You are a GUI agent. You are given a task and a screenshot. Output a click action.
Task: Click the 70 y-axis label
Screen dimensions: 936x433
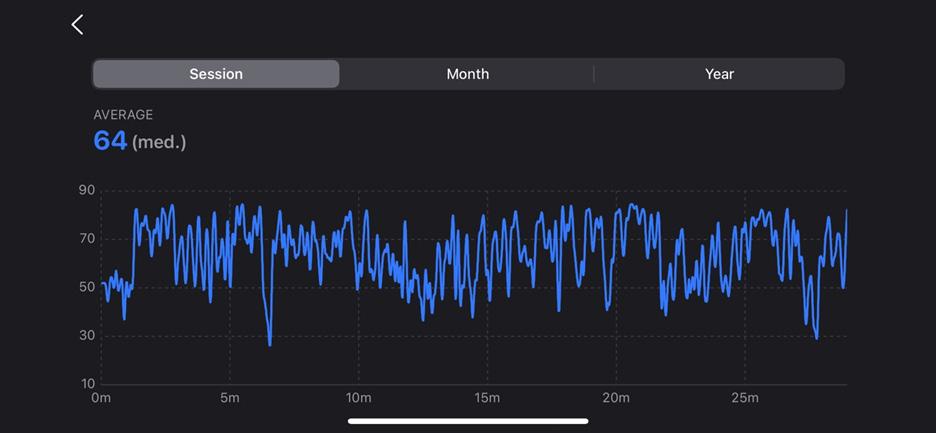point(87,239)
